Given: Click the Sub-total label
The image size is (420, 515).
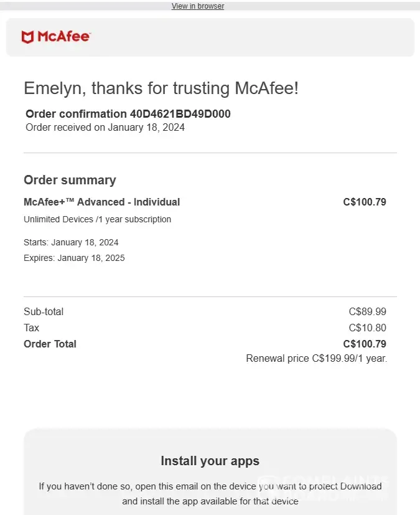Looking at the screenshot, I should pyautogui.click(x=44, y=311).
